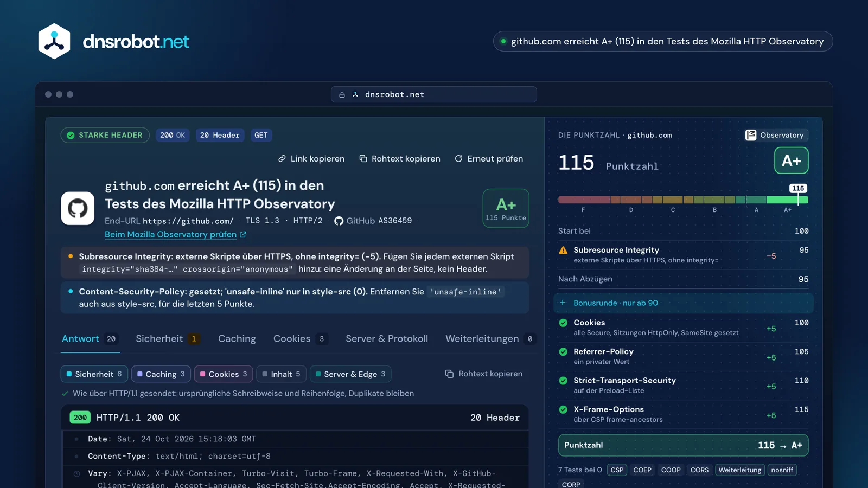The height and width of the screenshot is (488, 868).
Task: Click the dnsrobot.net address bar
Action: coord(434,94)
